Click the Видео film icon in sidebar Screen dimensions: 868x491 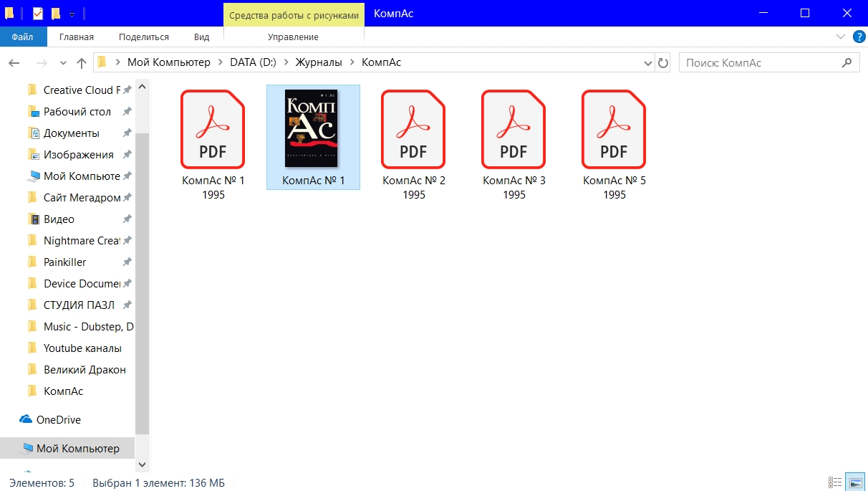click(x=33, y=219)
